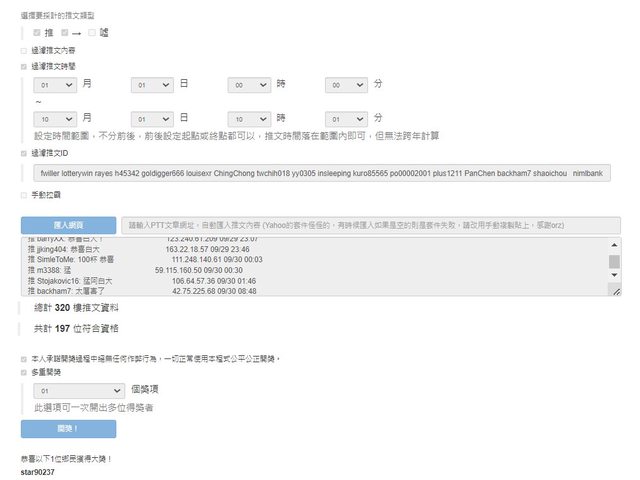Toggle the → comment type checkbox
Screen dimensions: 640x480
click(65, 33)
